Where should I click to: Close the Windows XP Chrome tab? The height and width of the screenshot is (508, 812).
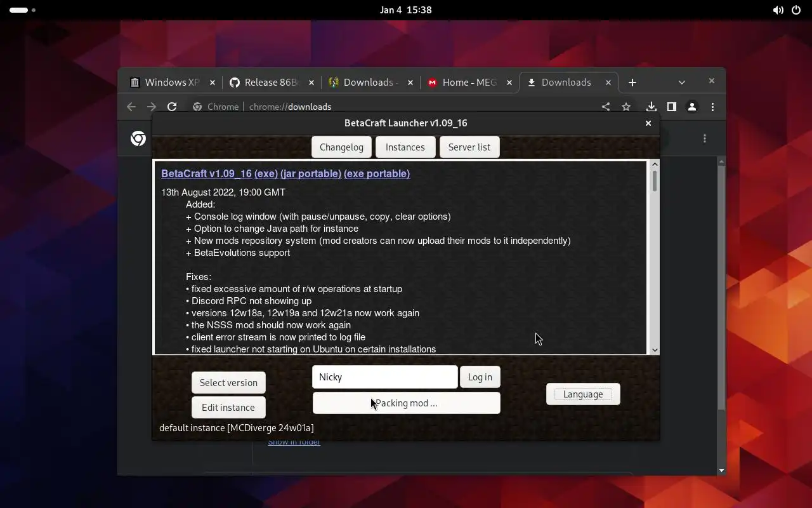pos(213,83)
